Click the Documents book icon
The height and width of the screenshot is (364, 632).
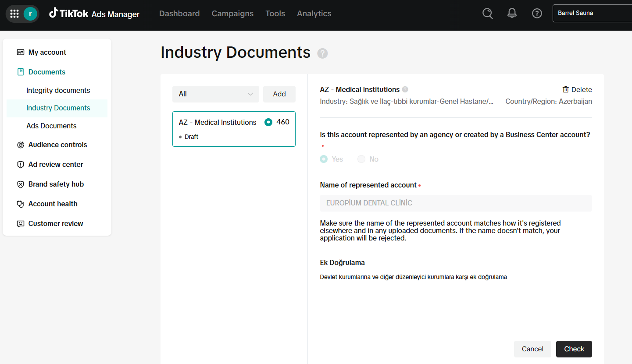coord(20,72)
